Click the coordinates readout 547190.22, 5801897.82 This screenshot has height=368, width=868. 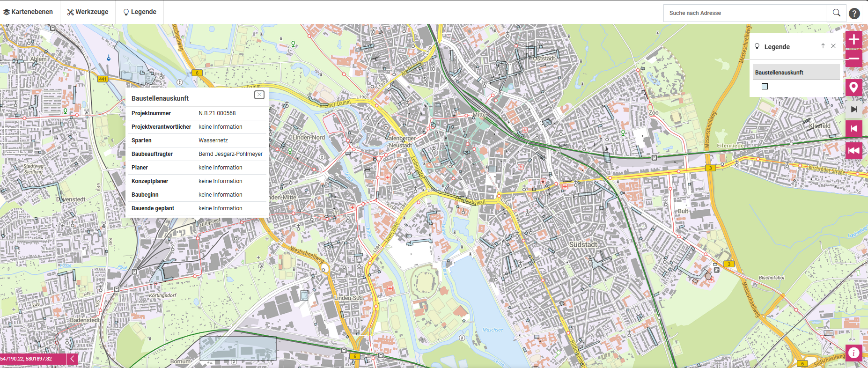pos(26,359)
